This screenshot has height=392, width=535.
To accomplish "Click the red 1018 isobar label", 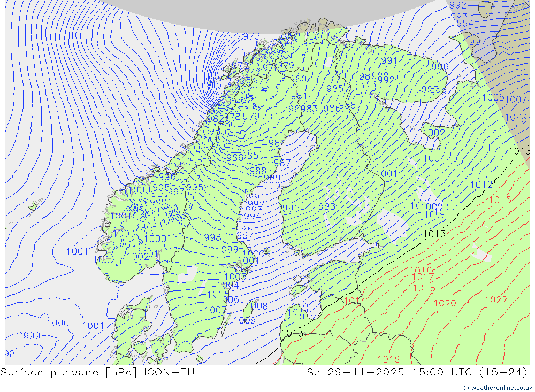I will click(x=424, y=288).
